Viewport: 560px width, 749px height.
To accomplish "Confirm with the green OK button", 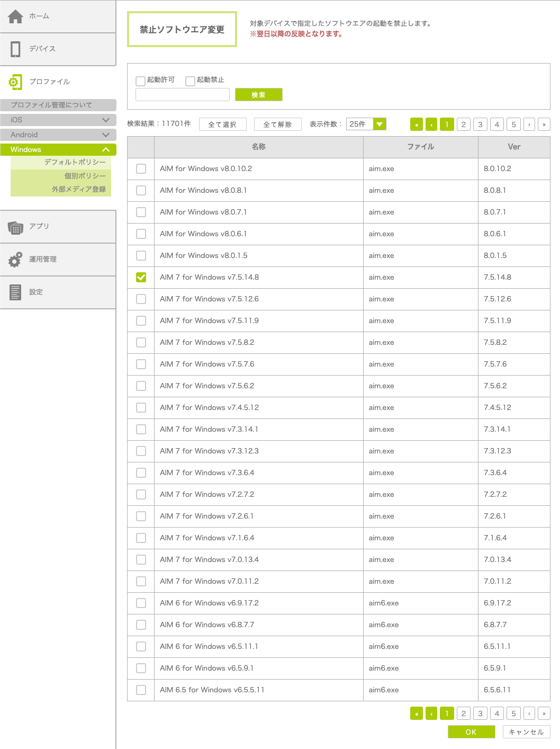I will pyautogui.click(x=472, y=732).
